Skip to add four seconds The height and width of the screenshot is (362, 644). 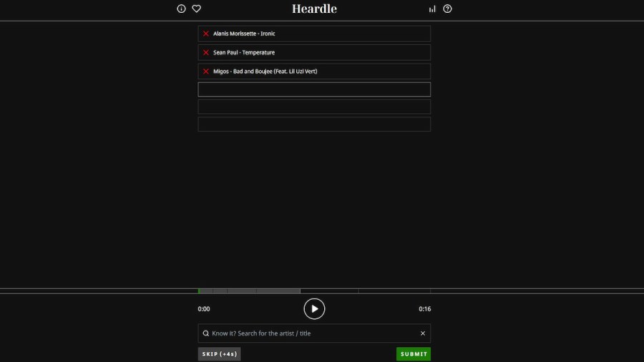pos(220,354)
